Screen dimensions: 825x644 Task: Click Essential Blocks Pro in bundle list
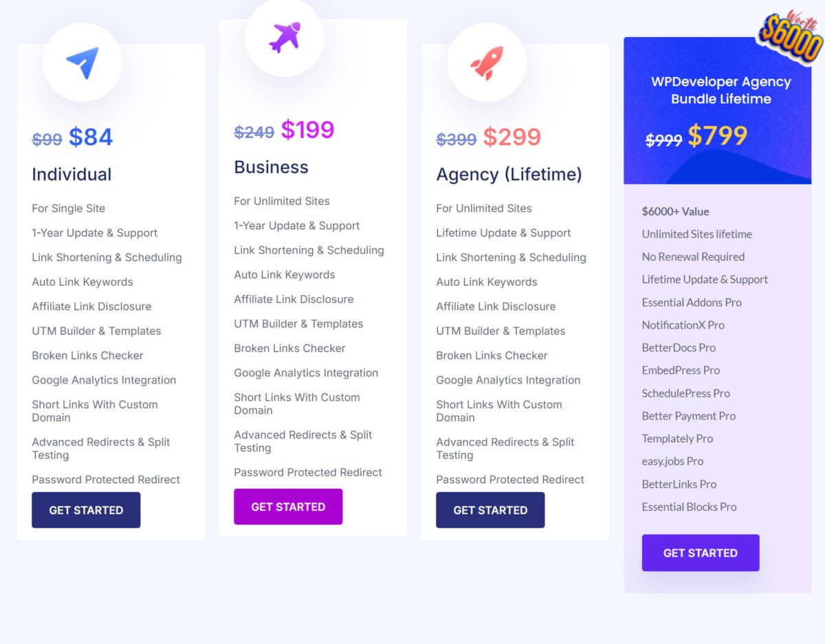point(689,507)
